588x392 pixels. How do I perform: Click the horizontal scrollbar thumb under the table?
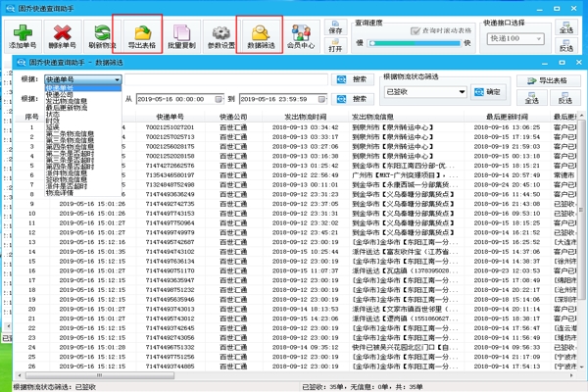[x=100, y=375]
